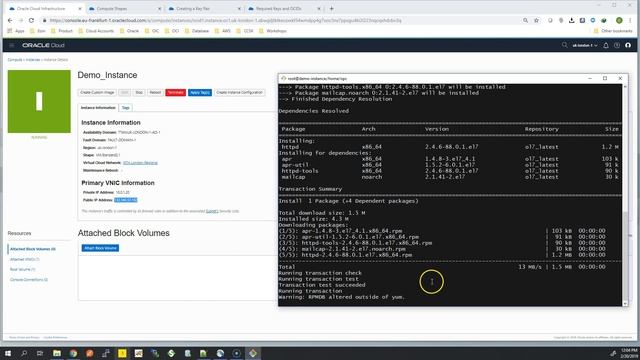The width and height of the screenshot is (640, 360).
Task: Reload the page with the refresh icon
Action: coord(31,20)
